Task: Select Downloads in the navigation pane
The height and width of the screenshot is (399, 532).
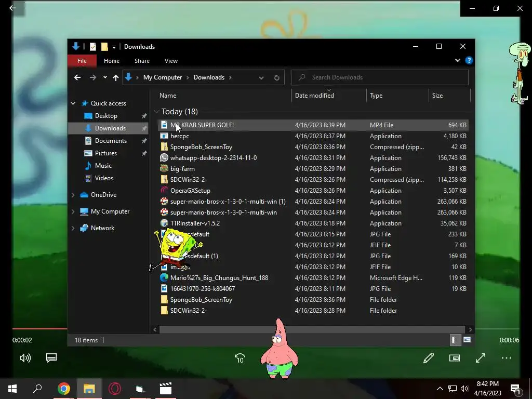Action: coord(110,128)
